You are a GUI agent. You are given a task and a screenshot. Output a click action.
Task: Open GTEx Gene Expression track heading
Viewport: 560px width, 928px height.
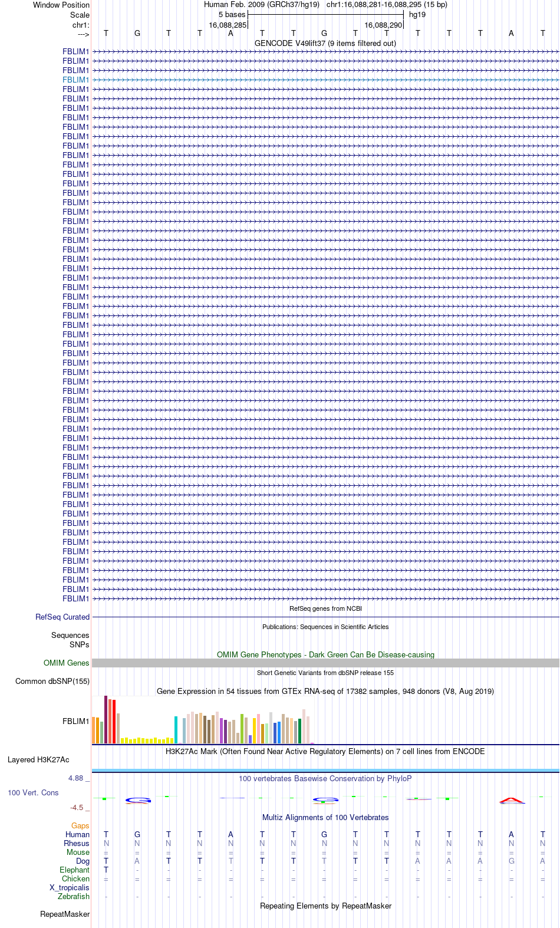pos(325,691)
